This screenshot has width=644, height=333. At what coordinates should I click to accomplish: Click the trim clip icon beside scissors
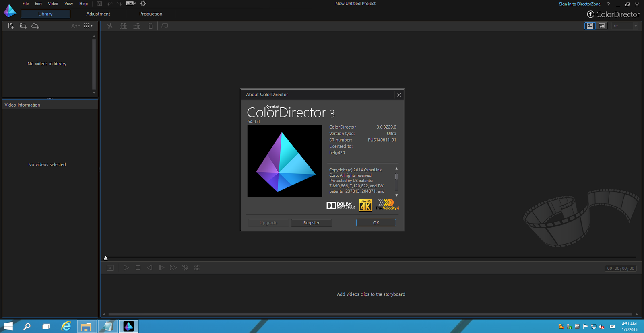coord(123,26)
